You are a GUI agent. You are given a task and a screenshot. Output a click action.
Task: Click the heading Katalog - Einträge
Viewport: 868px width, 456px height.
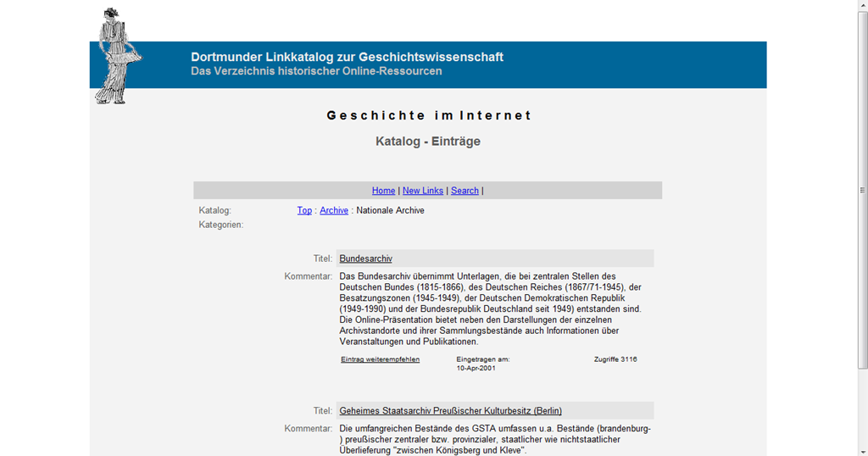pyautogui.click(x=428, y=141)
